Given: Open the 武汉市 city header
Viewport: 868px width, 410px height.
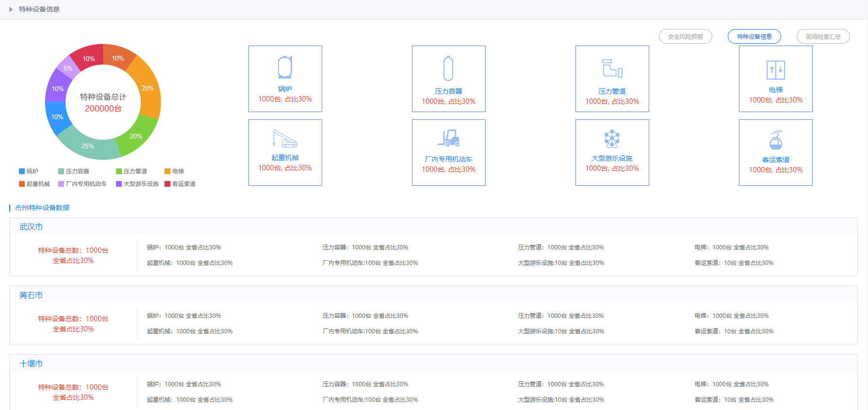Looking at the screenshot, I should pyautogui.click(x=31, y=227).
